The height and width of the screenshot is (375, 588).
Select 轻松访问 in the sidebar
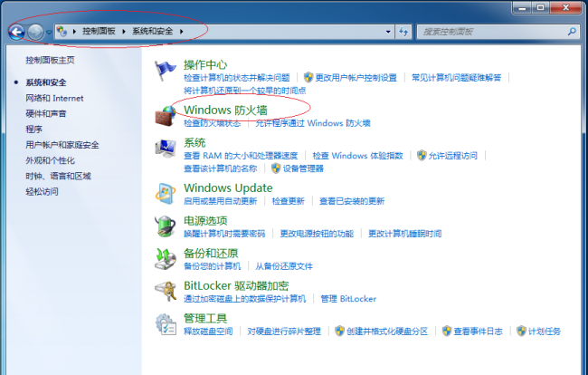[42, 192]
